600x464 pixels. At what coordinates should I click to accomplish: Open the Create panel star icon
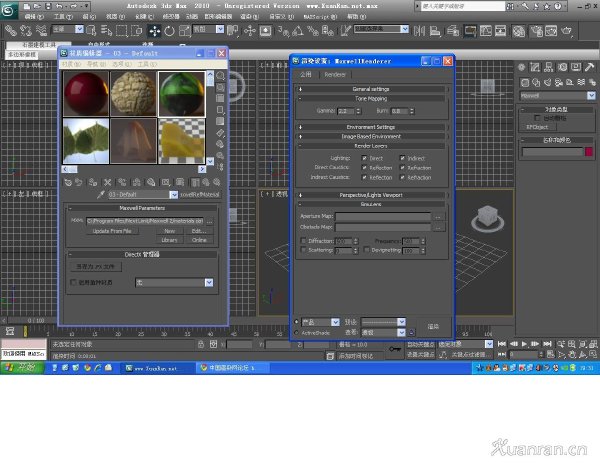click(522, 68)
